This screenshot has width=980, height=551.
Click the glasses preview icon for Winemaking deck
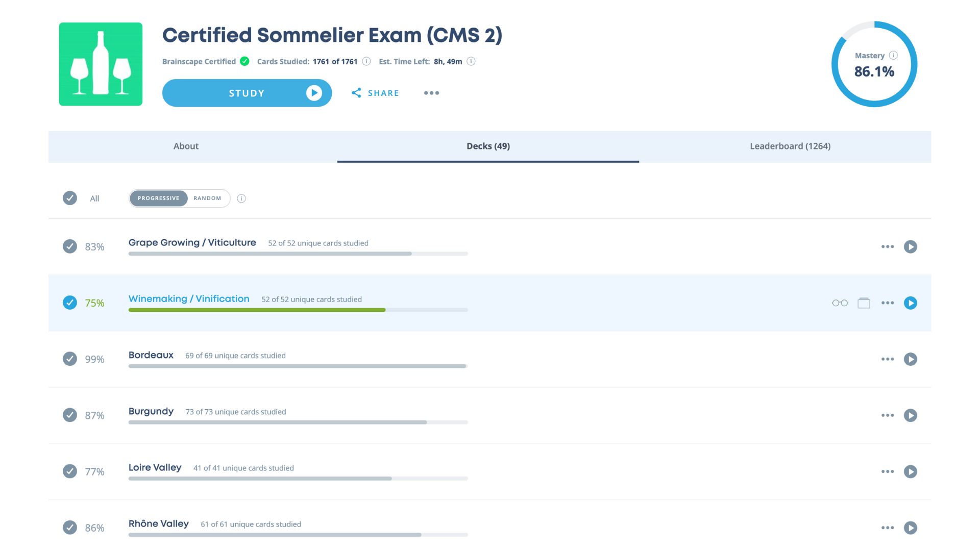click(x=840, y=303)
